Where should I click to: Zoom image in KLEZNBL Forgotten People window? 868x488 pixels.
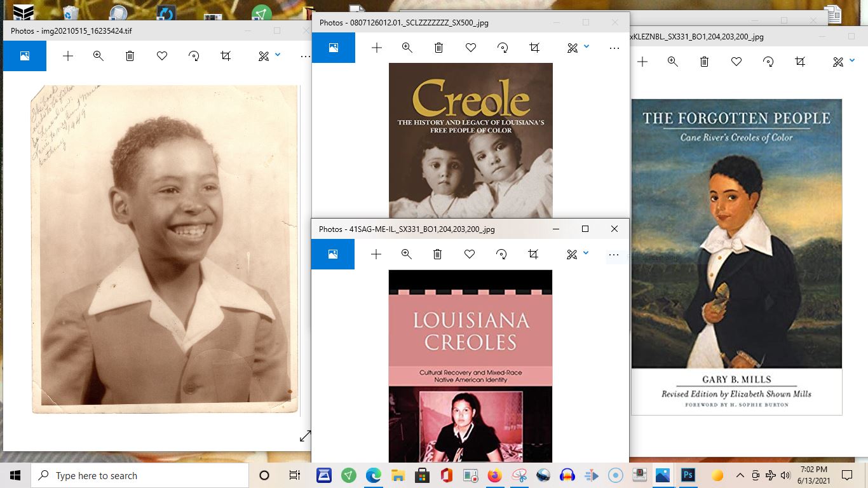[673, 62]
